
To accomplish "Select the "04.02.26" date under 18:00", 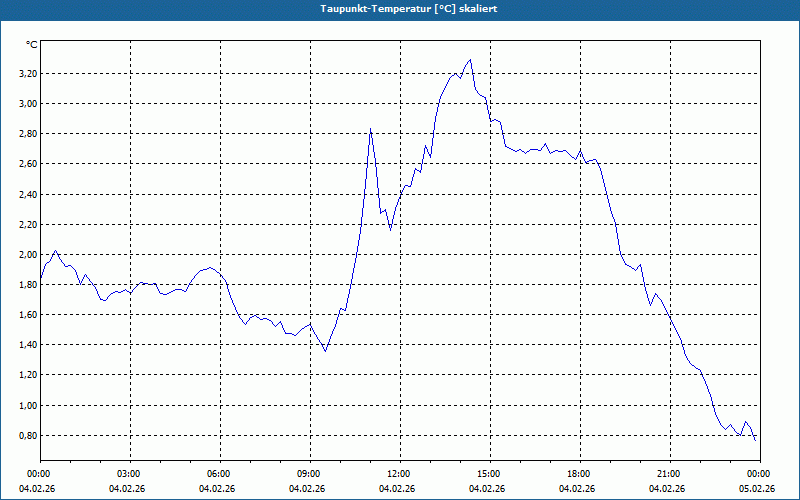I will tap(577, 489).
